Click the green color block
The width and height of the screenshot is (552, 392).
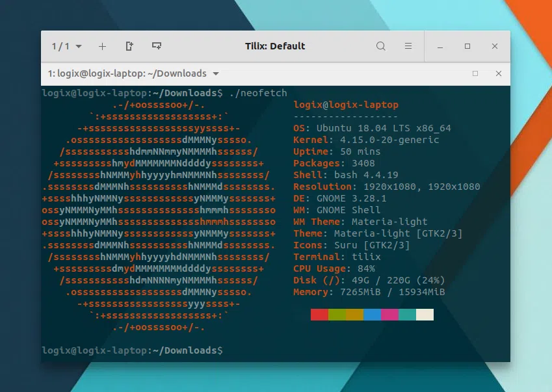(x=337, y=315)
